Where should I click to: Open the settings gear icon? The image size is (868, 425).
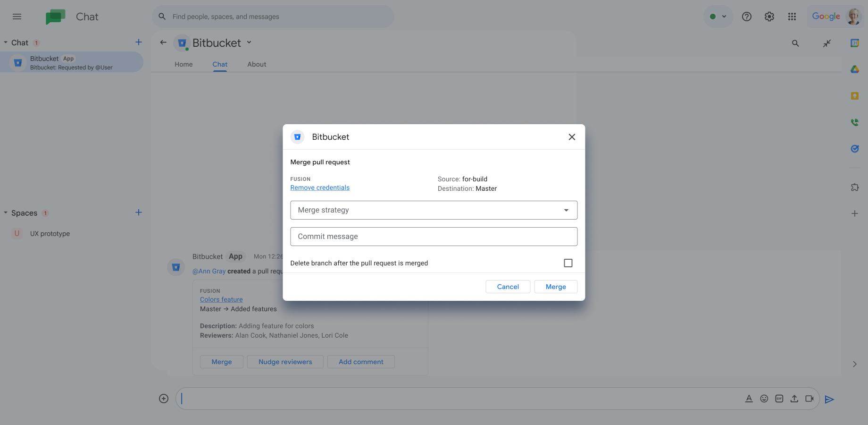(x=769, y=17)
